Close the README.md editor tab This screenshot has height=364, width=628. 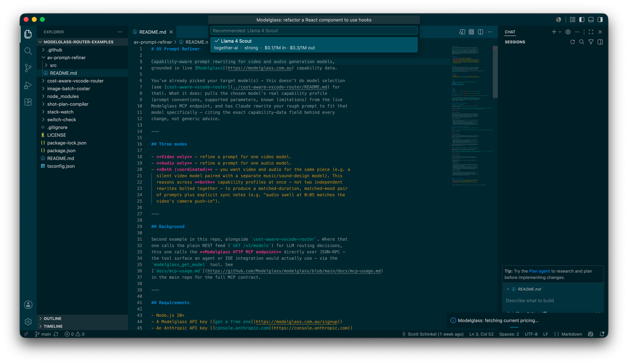[171, 32]
